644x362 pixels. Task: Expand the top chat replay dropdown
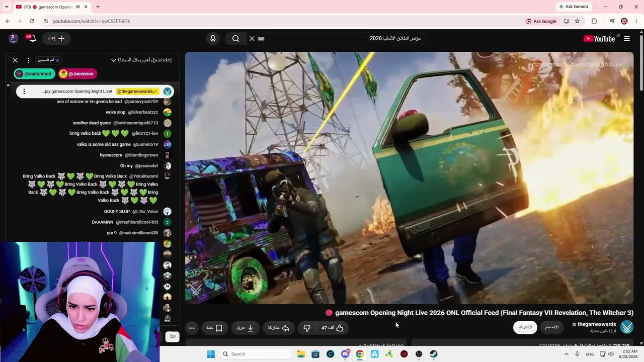(141, 60)
